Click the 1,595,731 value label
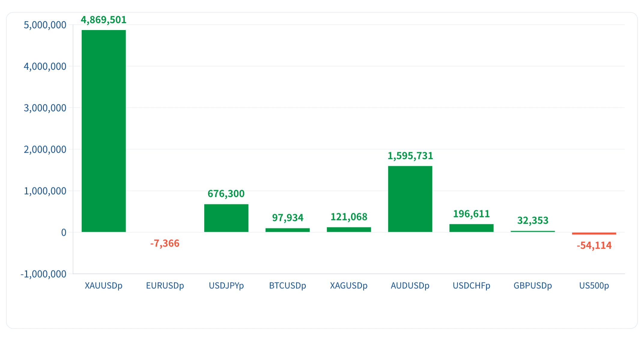The height and width of the screenshot is (341, 644). tap(410, 156)
